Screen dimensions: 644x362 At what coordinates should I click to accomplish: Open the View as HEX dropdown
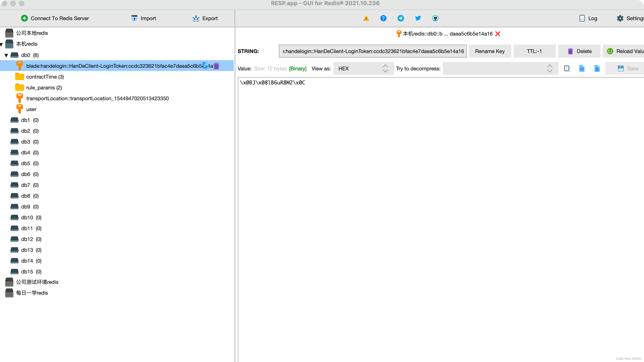click(364, 69)
